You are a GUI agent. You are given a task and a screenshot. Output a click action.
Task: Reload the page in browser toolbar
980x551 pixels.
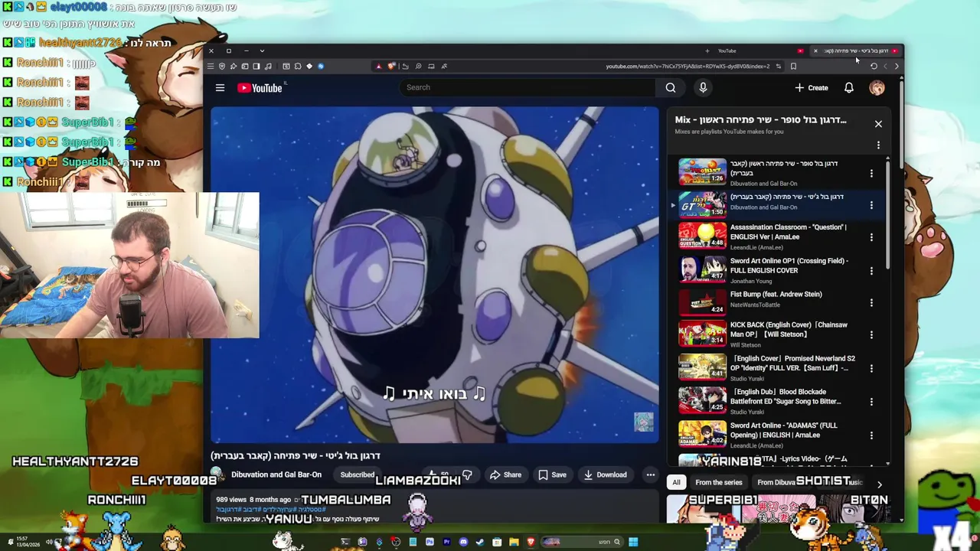coord(874,66)
